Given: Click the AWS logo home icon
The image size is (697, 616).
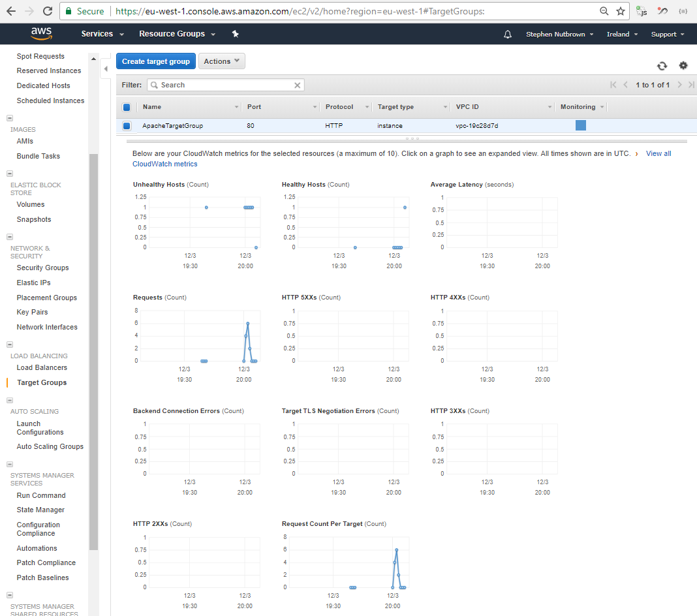Looking at the screenshot, I should (x=41, y=33).
